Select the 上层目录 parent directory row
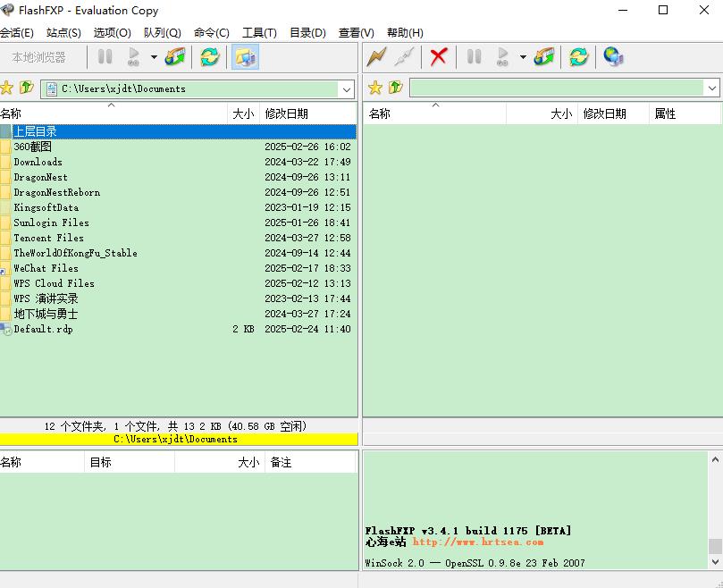 (x=179, y=131)
